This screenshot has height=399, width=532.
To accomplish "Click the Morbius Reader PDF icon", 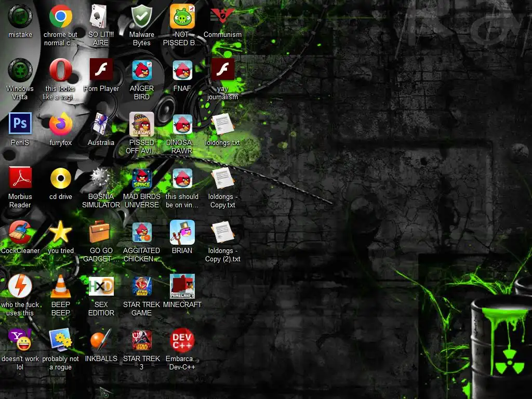I will tap(20, 178).
